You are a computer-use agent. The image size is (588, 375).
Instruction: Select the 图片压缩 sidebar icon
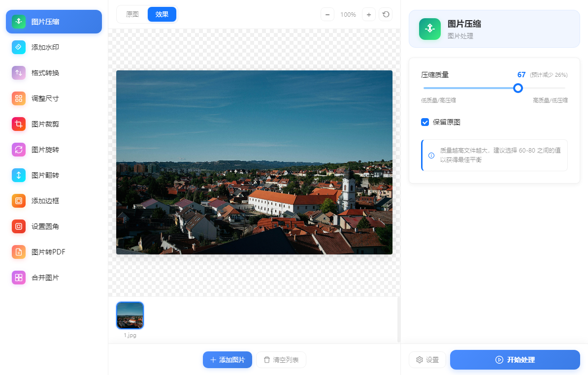(19, 22)
